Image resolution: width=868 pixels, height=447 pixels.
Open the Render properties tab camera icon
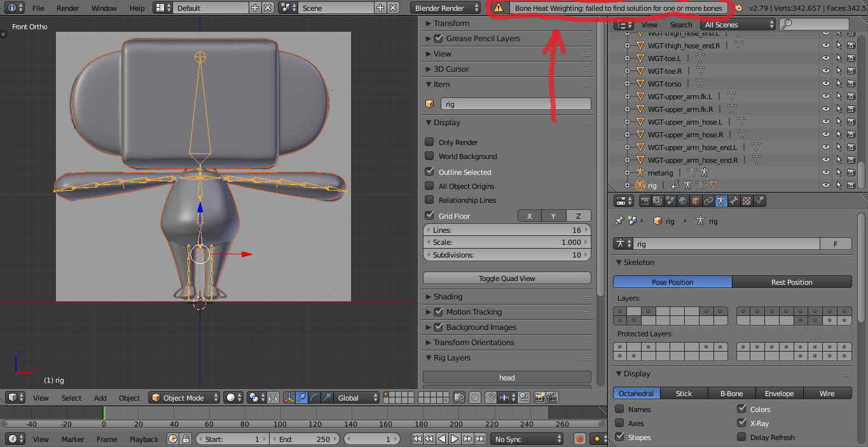click(x=645, y=201)
